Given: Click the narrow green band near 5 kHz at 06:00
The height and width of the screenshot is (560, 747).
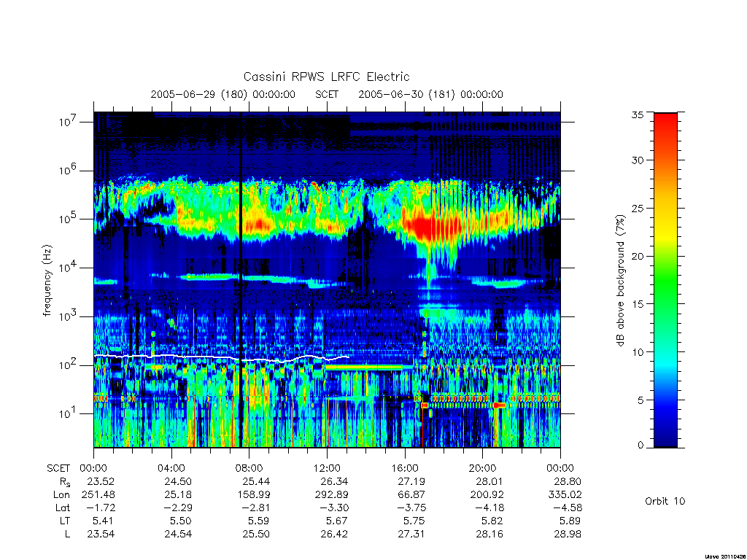Looking at the screenshot, I should (209, 276).
